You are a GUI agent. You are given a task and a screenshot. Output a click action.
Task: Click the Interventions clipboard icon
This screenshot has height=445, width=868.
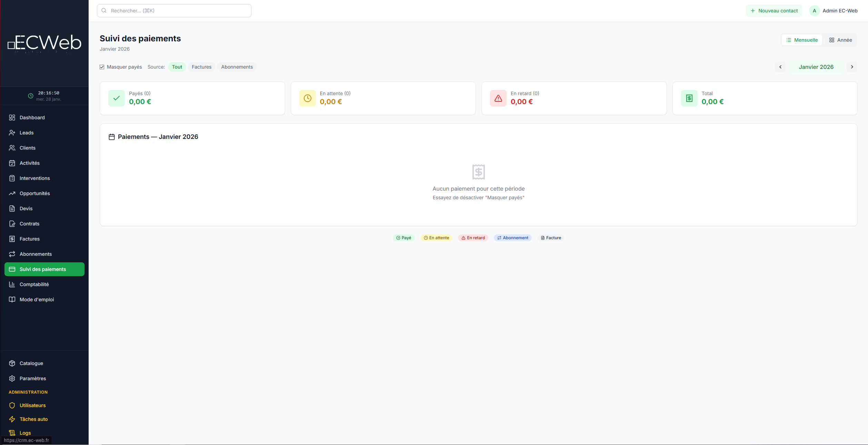tap(12, 178)
